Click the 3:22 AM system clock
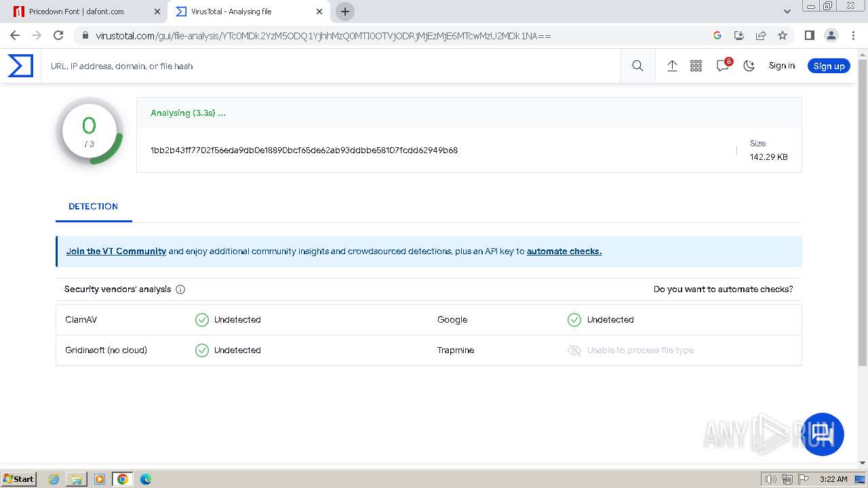The width and height of the screenshot is (868, 488). tap(833, 479)
